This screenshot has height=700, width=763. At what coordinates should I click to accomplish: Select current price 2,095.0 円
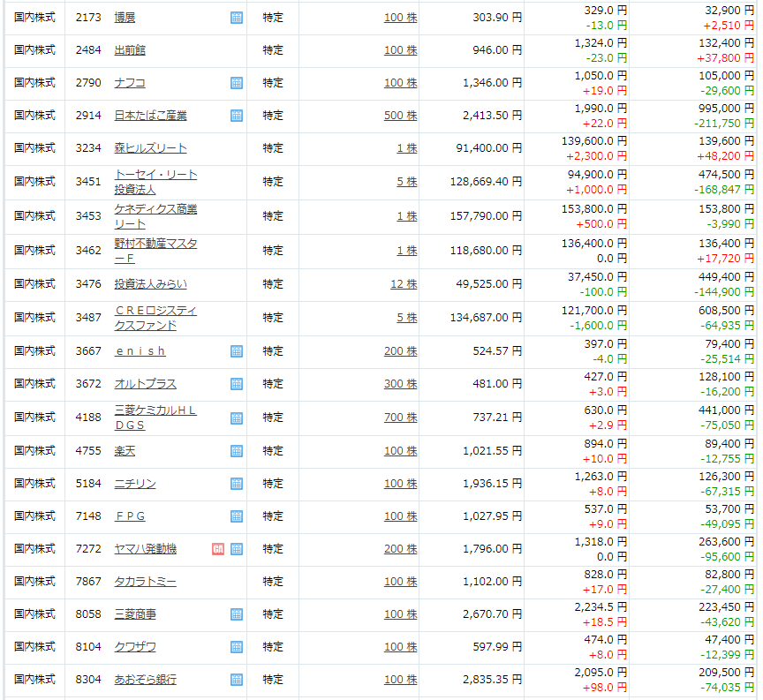601,672
